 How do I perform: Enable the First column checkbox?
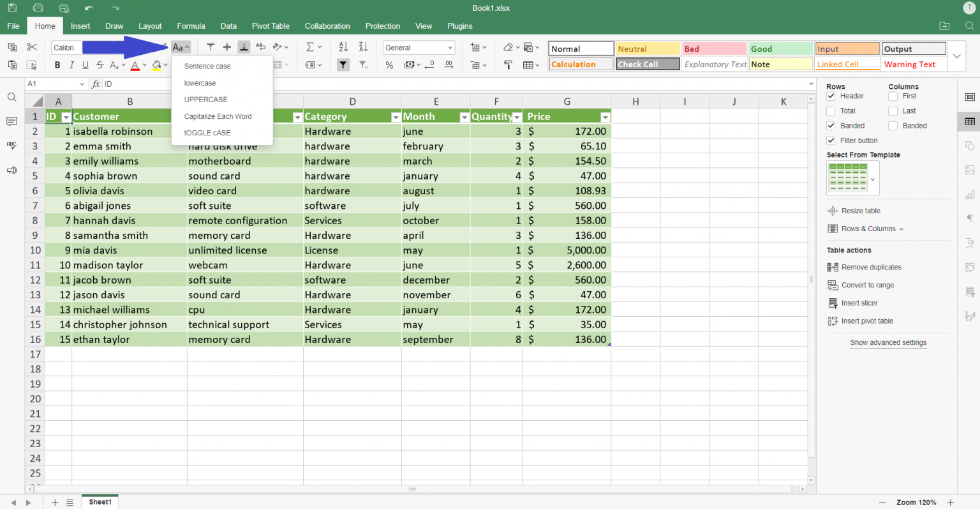coord(893,95)
